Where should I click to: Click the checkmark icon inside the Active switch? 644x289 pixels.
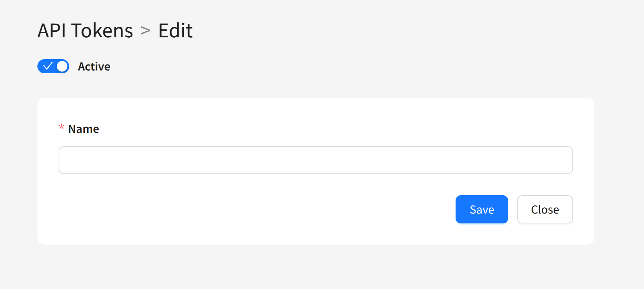[x=48, y=66]
